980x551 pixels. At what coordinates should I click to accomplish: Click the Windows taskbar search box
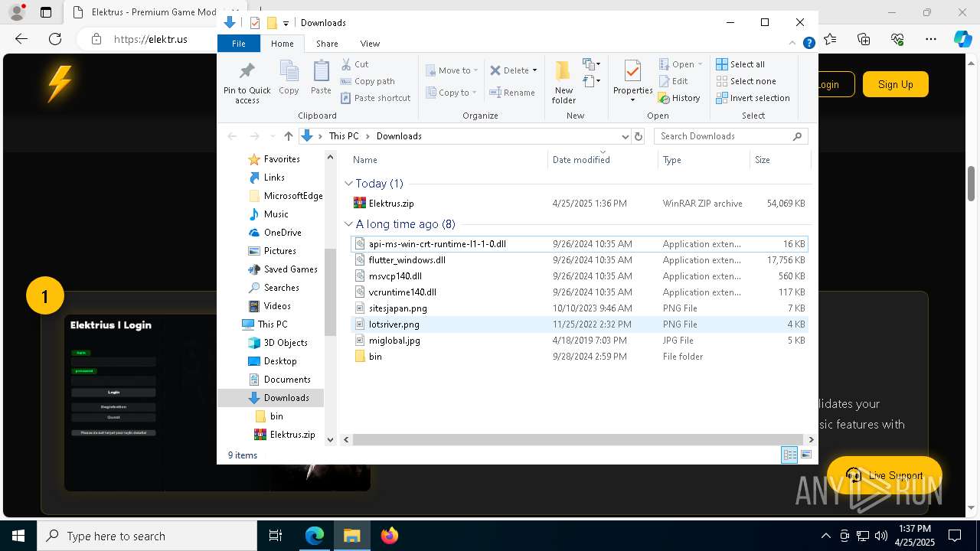[x=147, y=536]
